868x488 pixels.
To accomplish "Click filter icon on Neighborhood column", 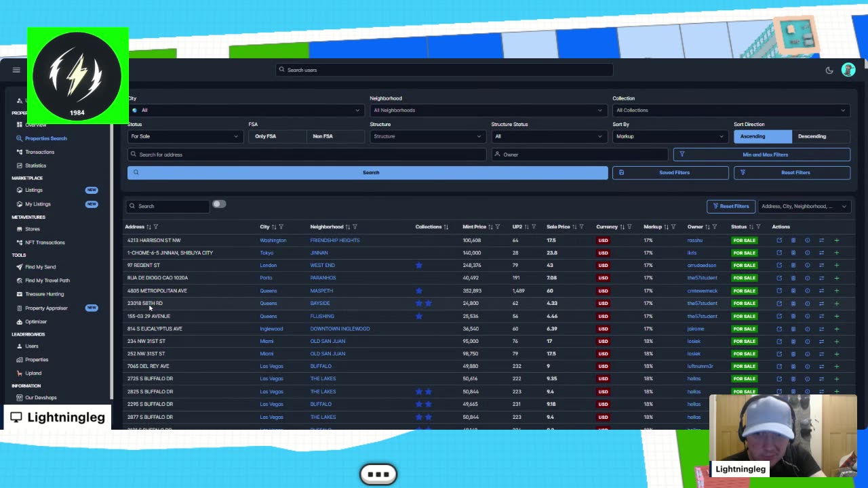I will tap(355, 227).
